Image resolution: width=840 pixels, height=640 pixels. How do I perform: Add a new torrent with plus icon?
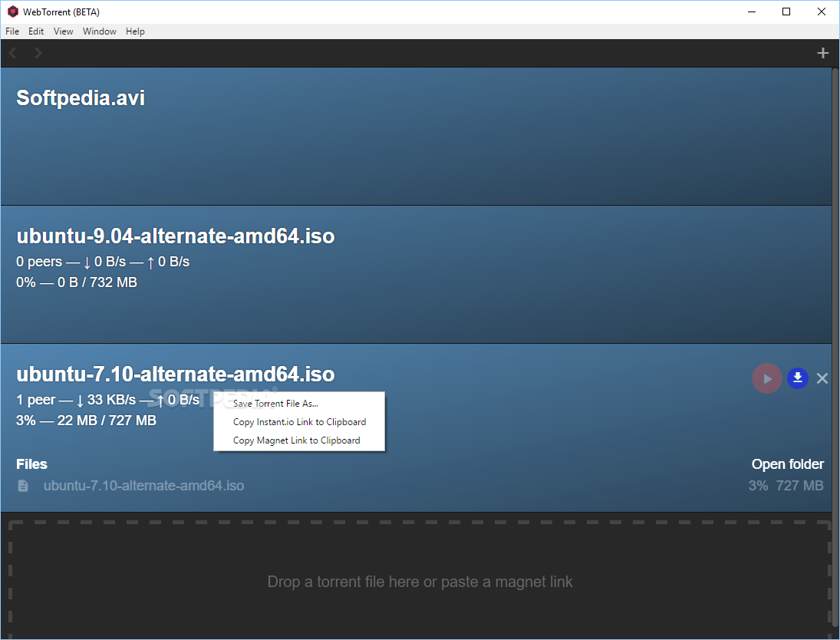click(x=823, y=53)
